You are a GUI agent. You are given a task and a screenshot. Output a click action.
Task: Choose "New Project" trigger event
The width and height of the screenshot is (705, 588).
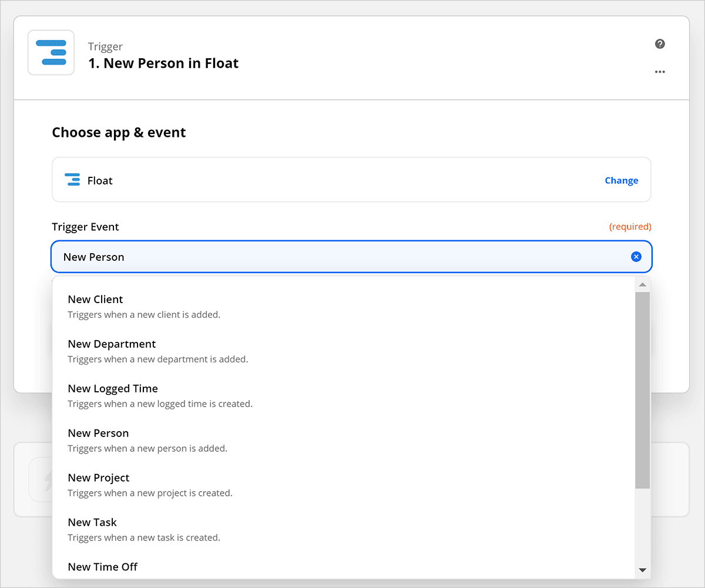pos(98,478)
